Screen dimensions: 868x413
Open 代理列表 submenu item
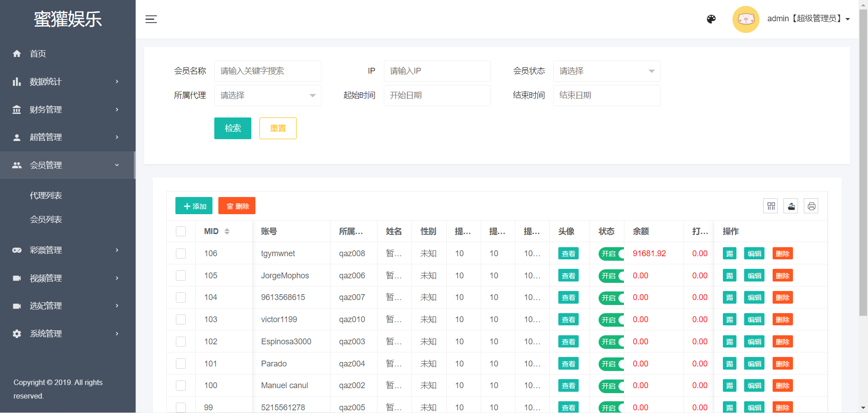[46, 195]
